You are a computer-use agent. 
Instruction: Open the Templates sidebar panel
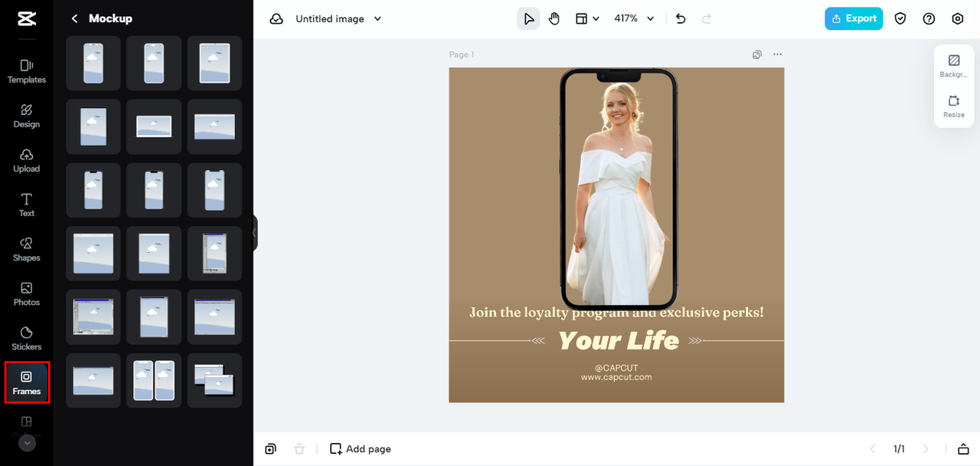click(27, 71)
